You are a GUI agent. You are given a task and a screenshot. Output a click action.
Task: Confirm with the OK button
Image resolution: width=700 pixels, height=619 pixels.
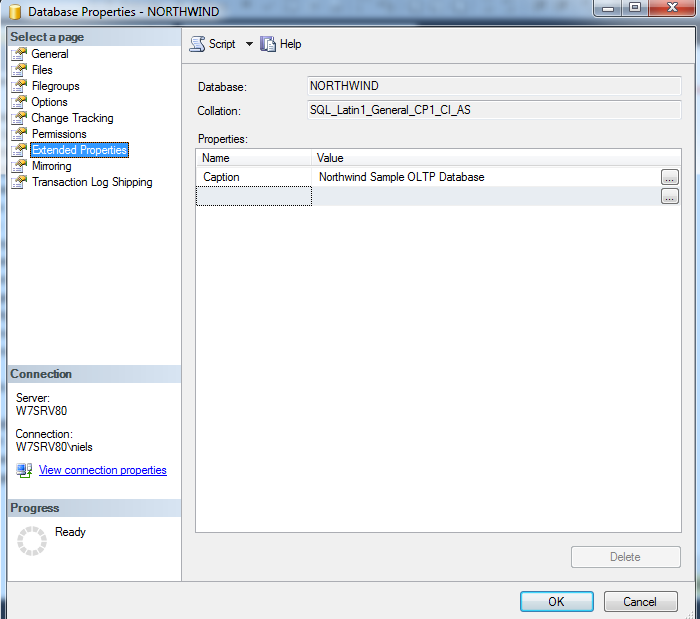coord(556,602)
